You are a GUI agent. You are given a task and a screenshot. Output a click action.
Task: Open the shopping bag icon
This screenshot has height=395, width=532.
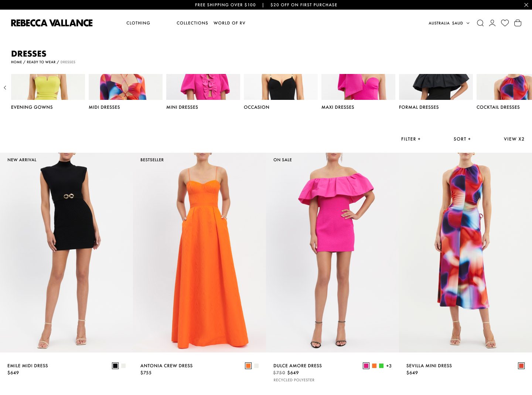(x=518, y=23)
